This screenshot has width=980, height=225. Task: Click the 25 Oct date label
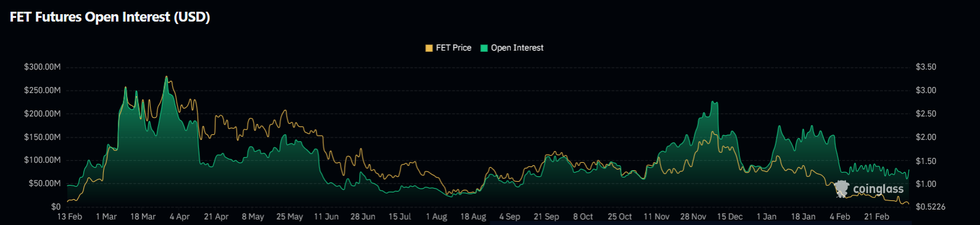click(620, 216)
